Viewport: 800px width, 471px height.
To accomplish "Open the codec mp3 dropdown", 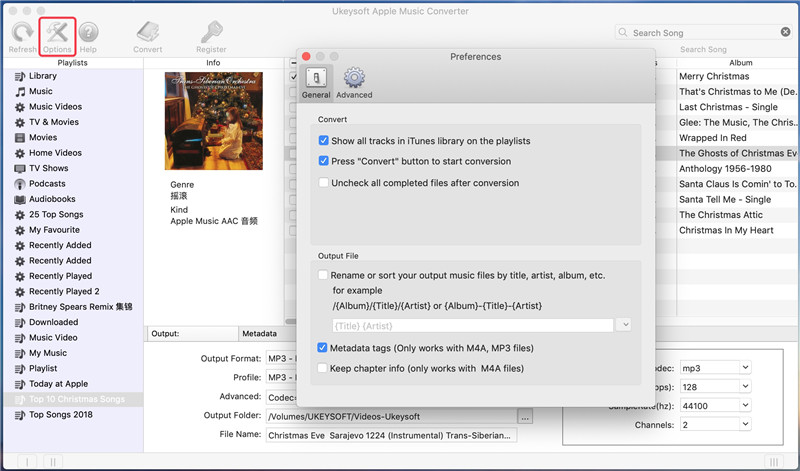I will click(x=745, y=367).
